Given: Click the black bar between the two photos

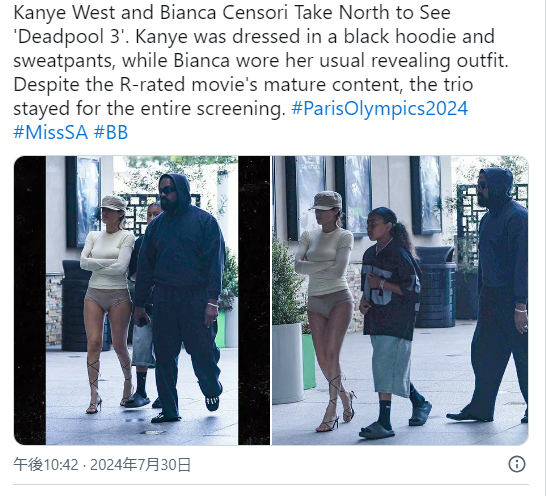Looking at the screenshot, I should tap(254, 300).
